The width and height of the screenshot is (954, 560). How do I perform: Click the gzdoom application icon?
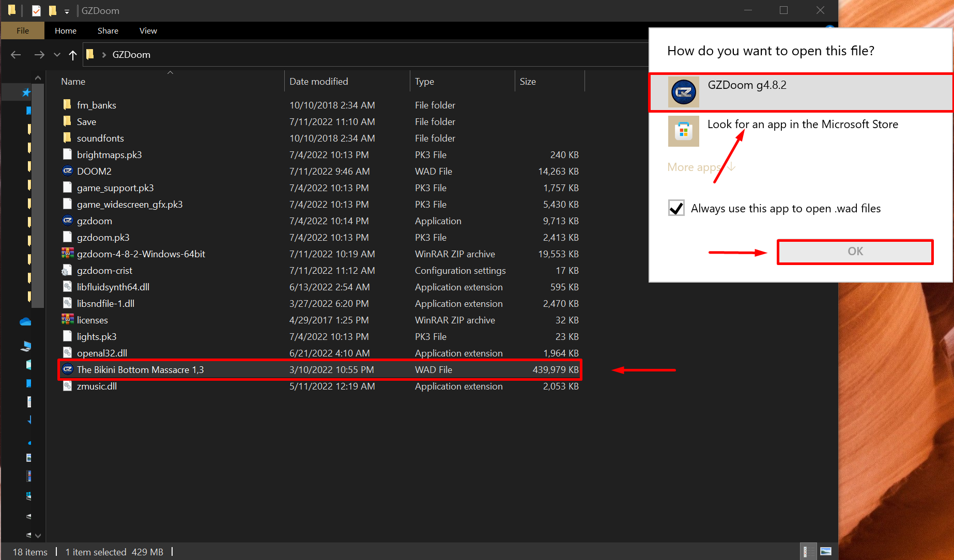click(67, 221)
